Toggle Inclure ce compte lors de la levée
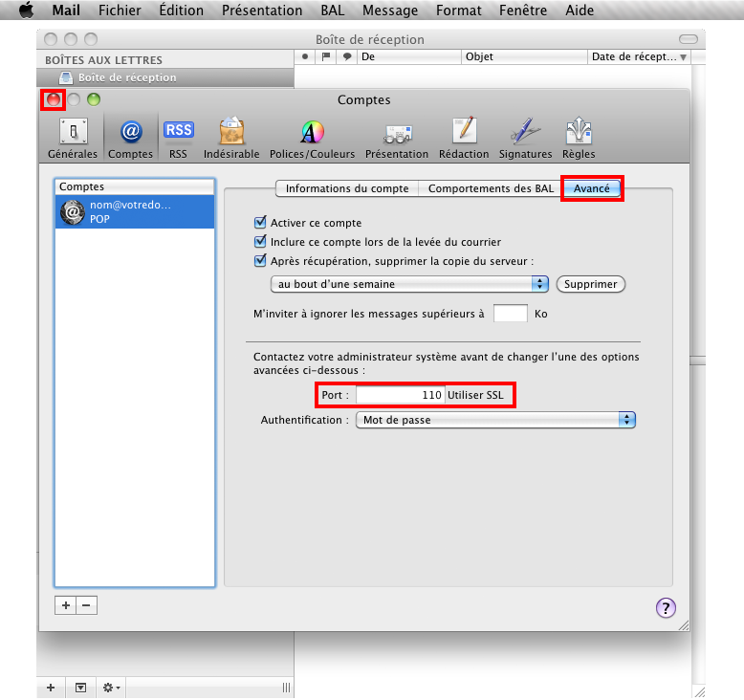The height and width of the screenshot is (700, 744). click(260, 242)
